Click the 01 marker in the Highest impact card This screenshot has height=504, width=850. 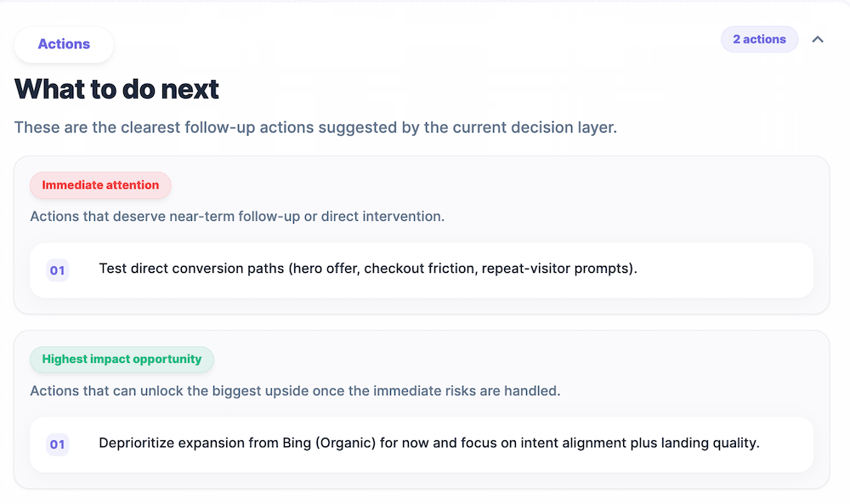coord(58,444)
